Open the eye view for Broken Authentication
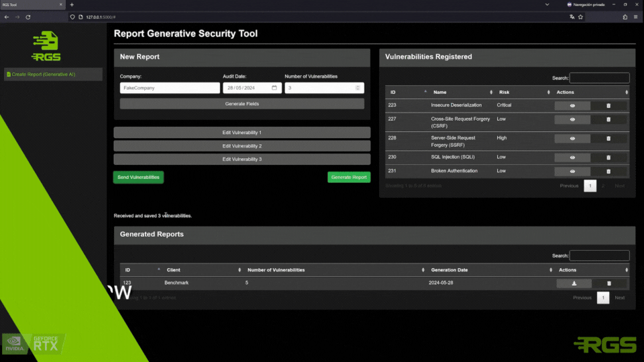Image resolution: width=644 pixels, height=362 pixels. point(572,171)
